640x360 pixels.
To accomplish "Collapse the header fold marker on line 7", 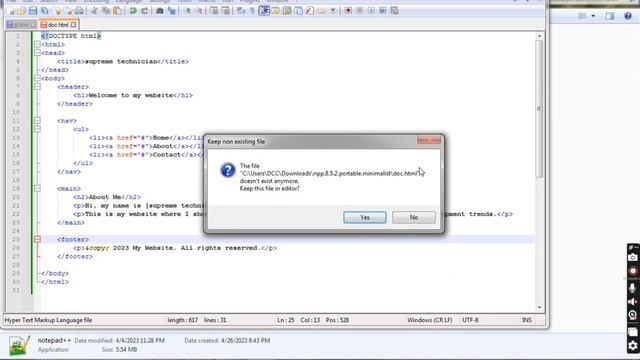I will pos(37,87).
